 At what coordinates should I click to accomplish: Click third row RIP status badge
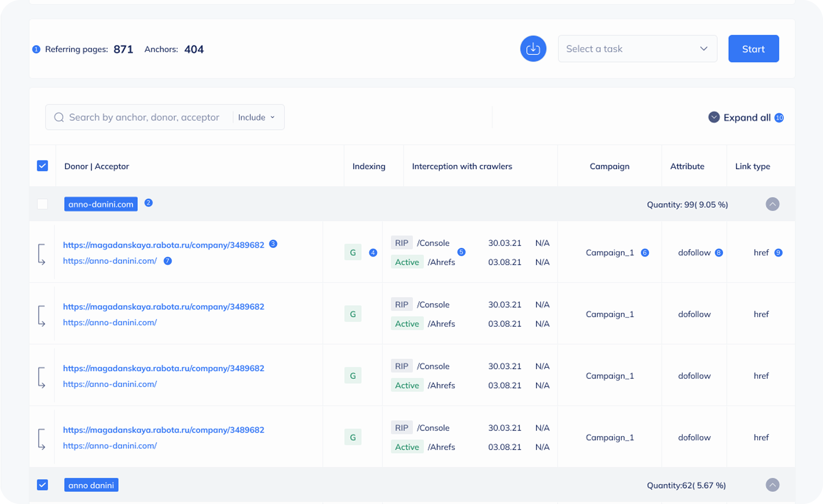402,366
